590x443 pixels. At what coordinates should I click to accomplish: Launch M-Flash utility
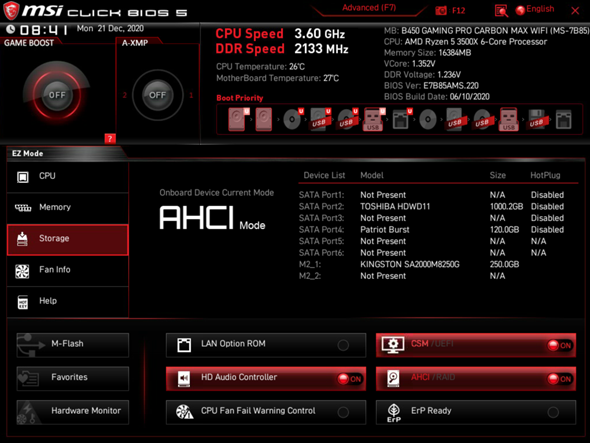[x=73, y=345]
